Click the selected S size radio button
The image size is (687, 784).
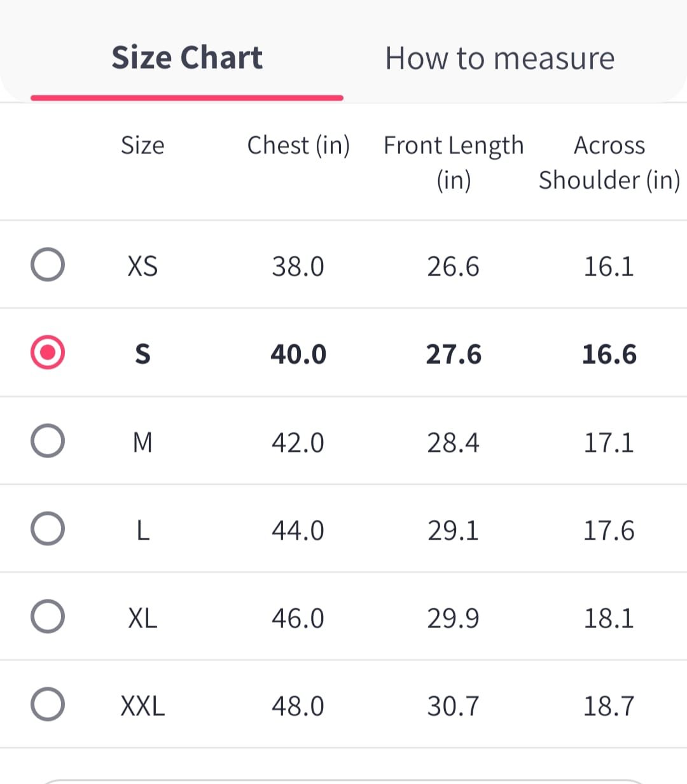tap(48, 353)
